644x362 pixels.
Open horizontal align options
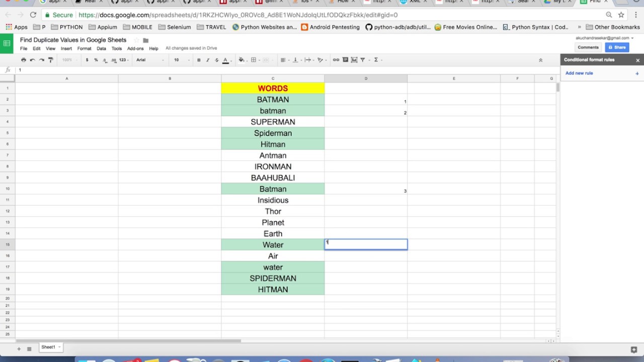(x=284, y=60)
